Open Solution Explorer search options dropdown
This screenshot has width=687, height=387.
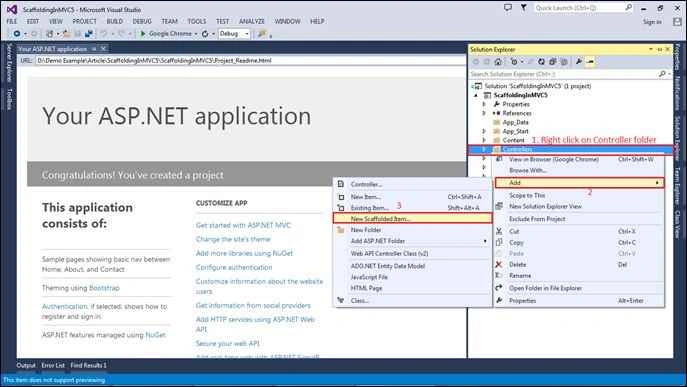(669, 74)
